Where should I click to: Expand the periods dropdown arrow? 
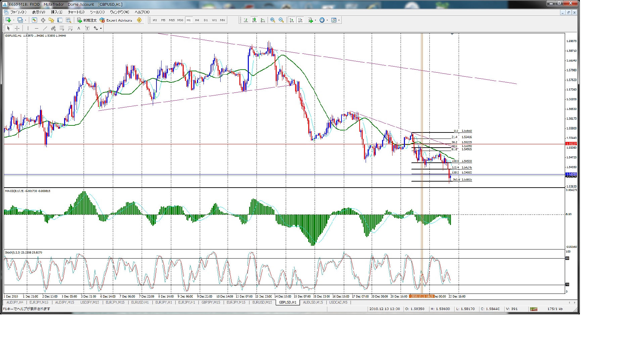[327, 20]
